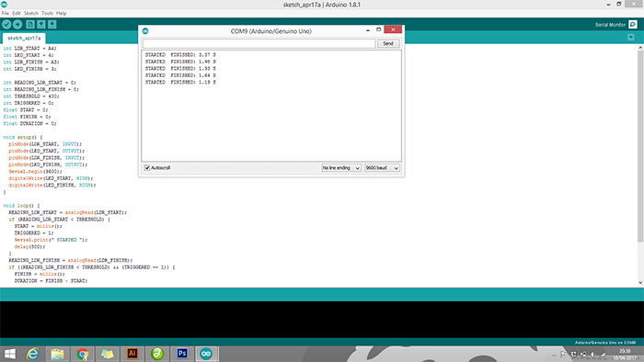Click the Send button in serial monitor
The width and height of the screenshot is (644, 362).
pyautogui.click(x=388, y=43)
